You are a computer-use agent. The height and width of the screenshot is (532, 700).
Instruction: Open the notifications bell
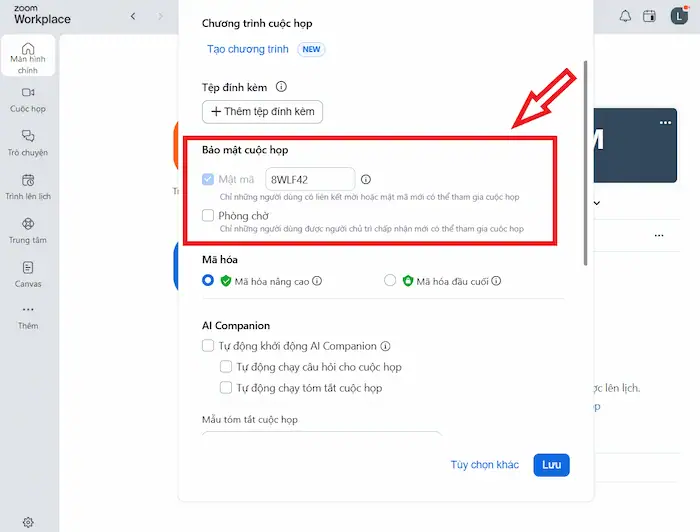click(625, 17)
